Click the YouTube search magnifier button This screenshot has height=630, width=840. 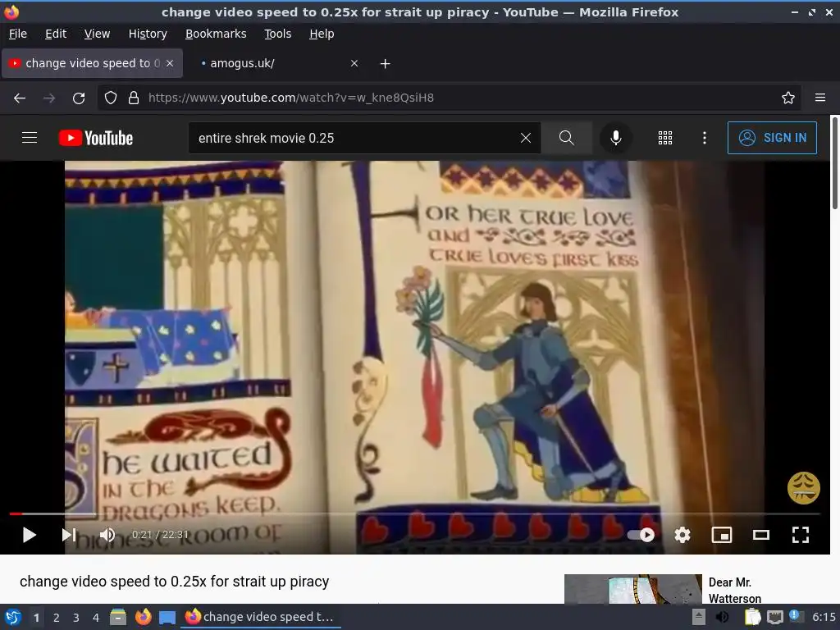point(566,138)
